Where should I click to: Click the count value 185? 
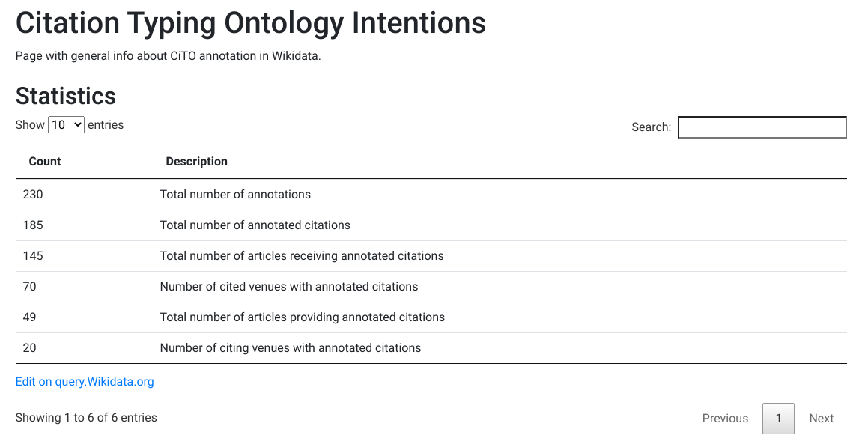[33, 225]
